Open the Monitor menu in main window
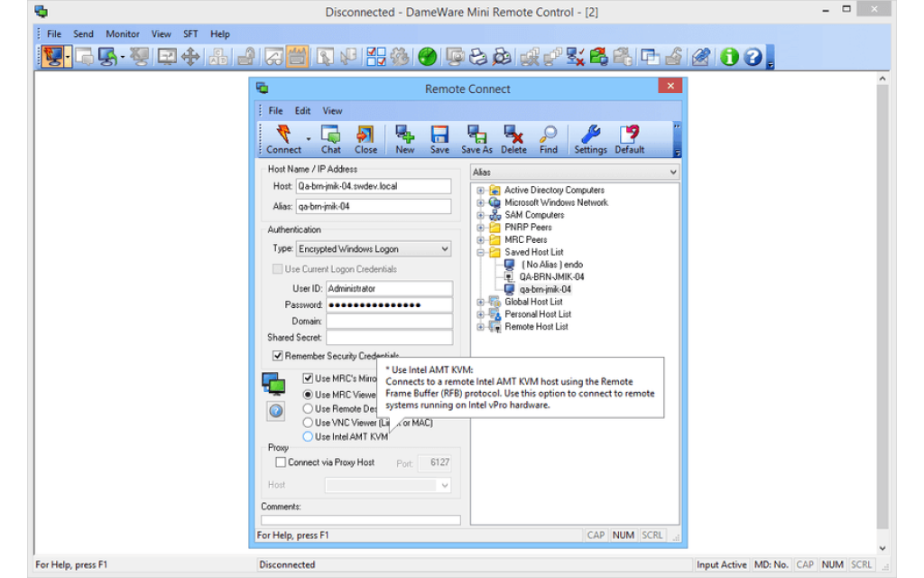This screenshot has height=578, width=924. (x=122, y=33)
